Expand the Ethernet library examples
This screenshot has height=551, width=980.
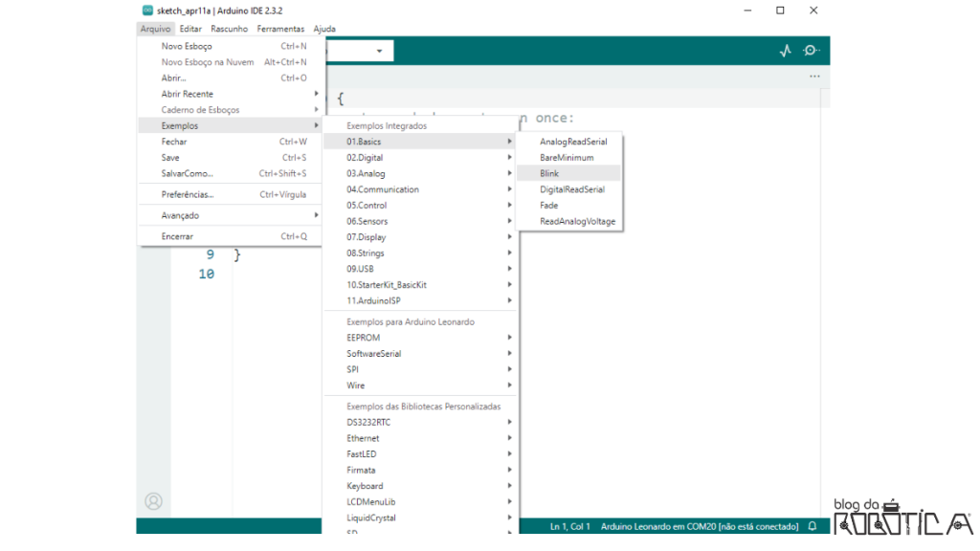[420, 438]
